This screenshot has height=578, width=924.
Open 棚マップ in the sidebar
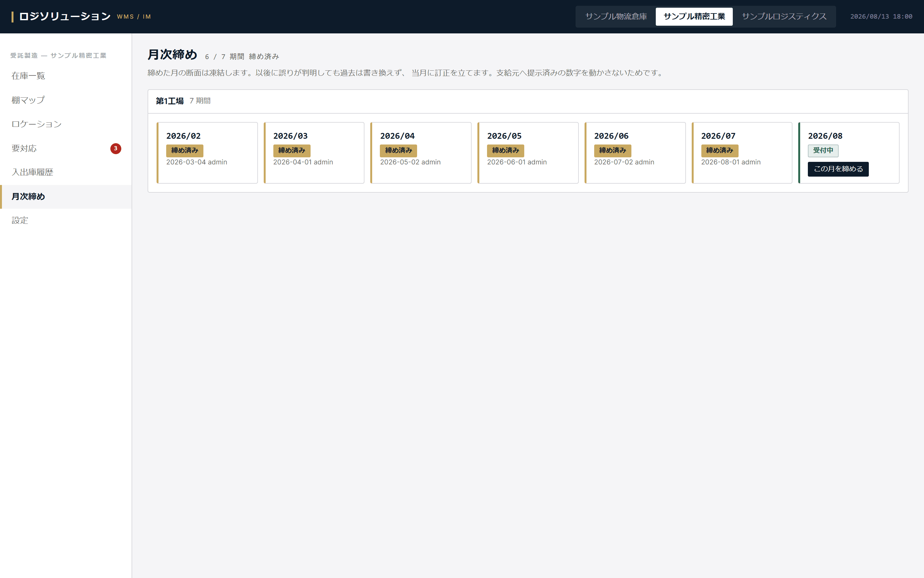tap(66, 100)
